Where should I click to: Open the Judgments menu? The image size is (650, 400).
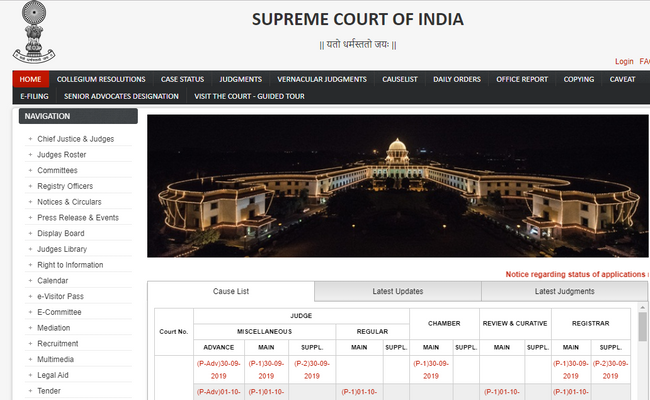tap(240, 79)
